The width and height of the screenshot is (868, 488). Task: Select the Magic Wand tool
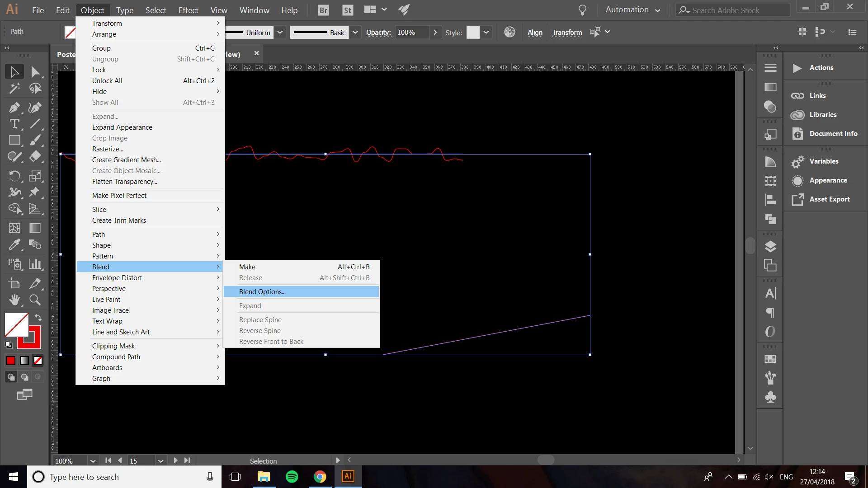tap(14, 88)
